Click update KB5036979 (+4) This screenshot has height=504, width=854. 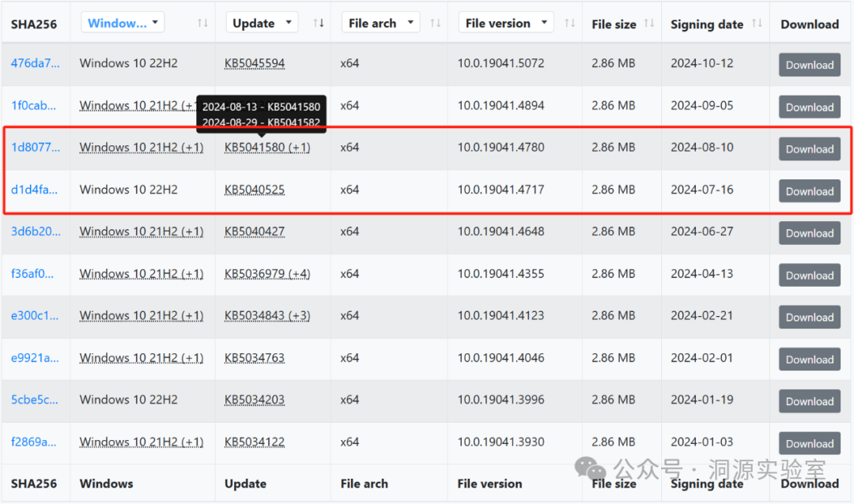point(267,274)
